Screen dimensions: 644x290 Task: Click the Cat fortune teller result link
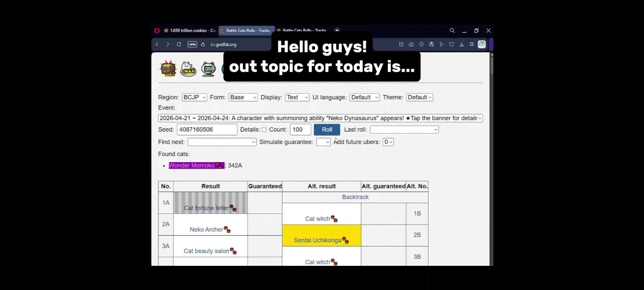coord(206,208)
